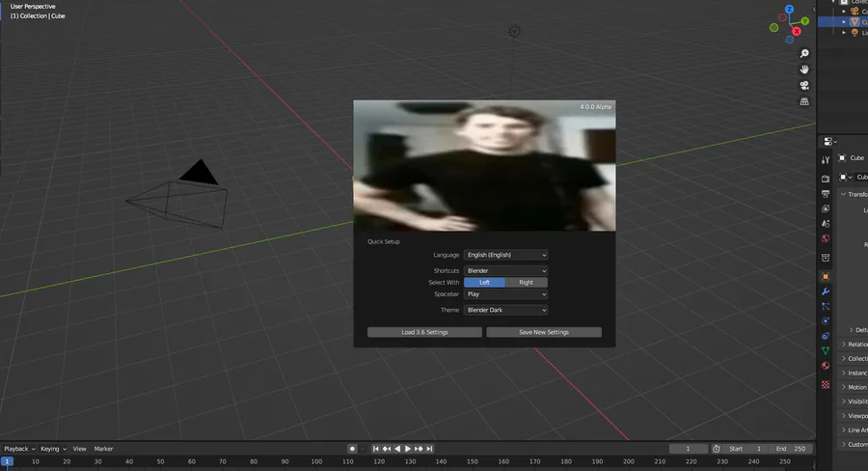Open the Object Data tab (green triangle)
The height and width of the screenshot is (471, 868).
(x=826, y=350)
